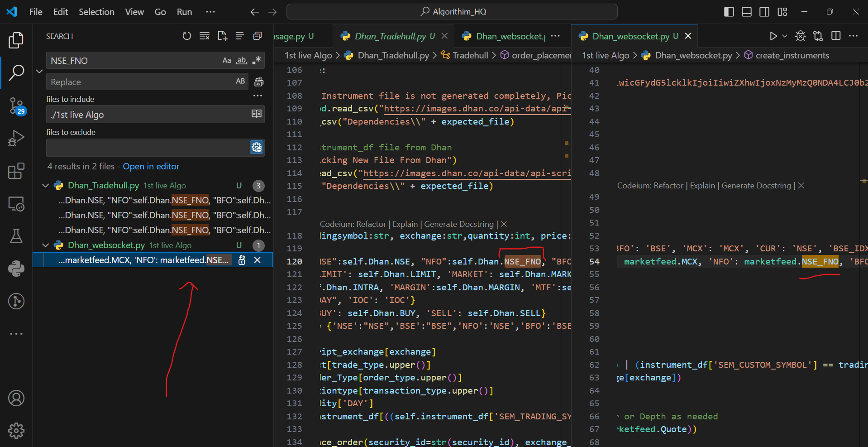Viewport: 868px width, 447px height.
Task: Open a new search editor
Action: point(222,36)
